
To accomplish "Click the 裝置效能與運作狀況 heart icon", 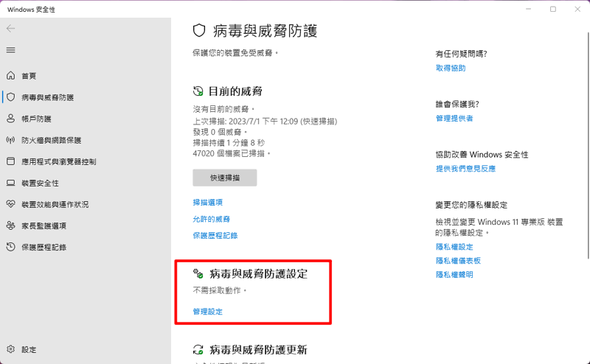I will (x=10, y=204).
